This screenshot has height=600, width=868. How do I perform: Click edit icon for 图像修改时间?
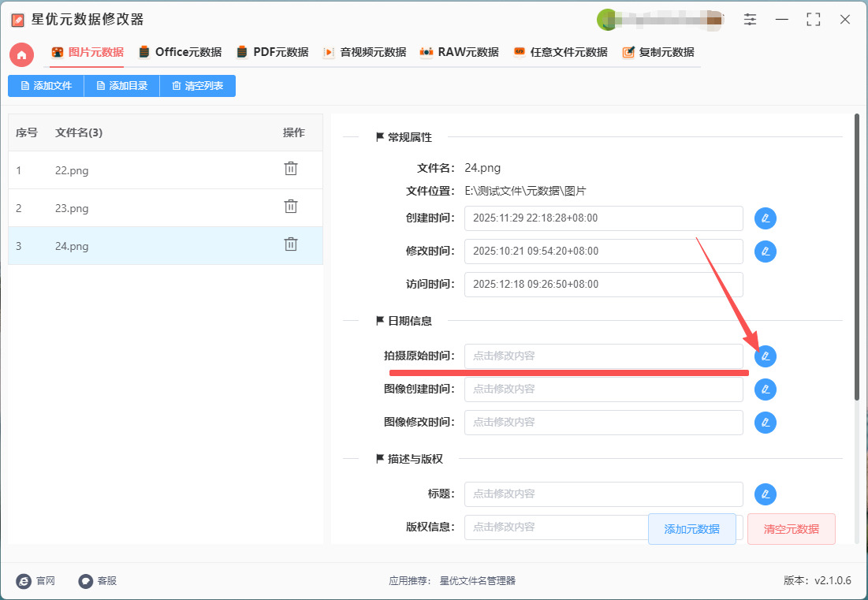click(765, 423)
